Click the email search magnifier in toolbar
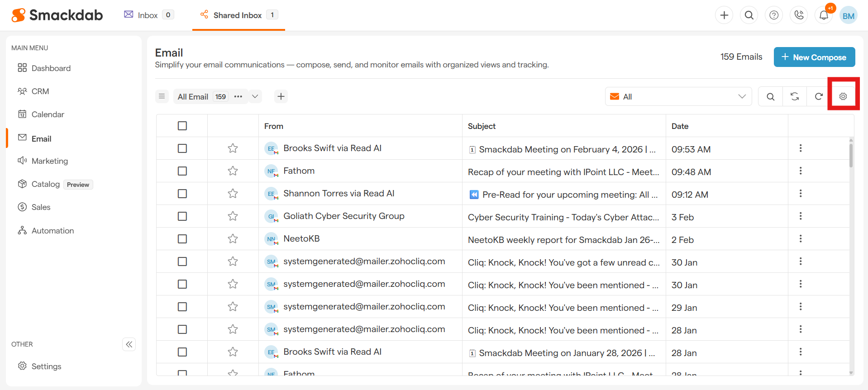Screen dimensions: 868x390 coord(770,96)
